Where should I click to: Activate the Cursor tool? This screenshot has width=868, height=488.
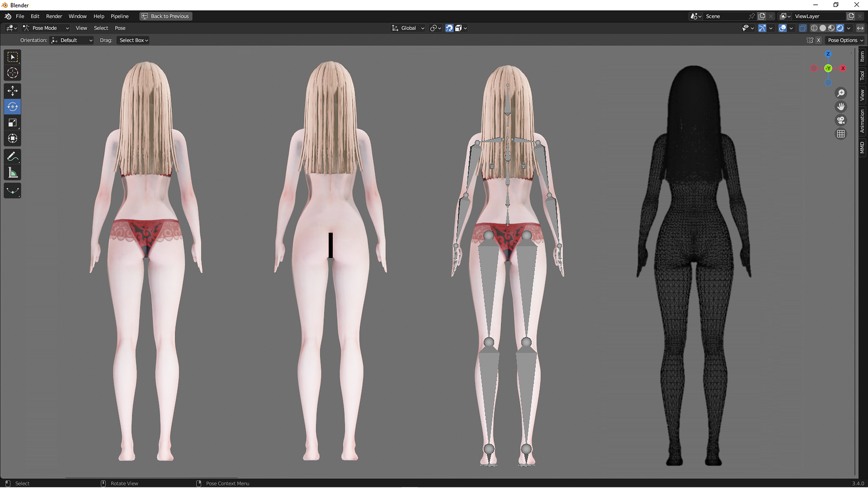coord(13,73)
